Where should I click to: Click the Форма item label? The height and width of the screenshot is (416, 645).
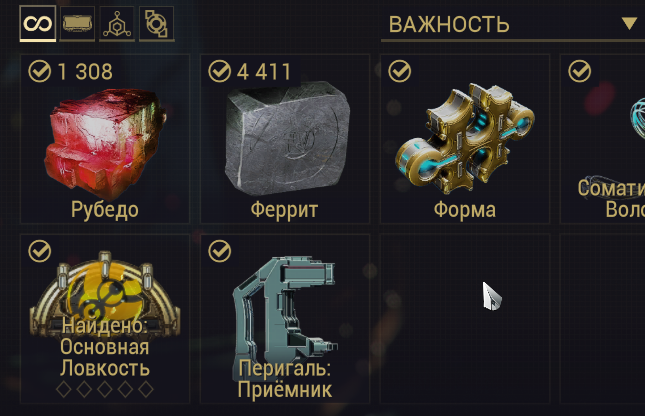pyautogui.click(x=465, y=210)
